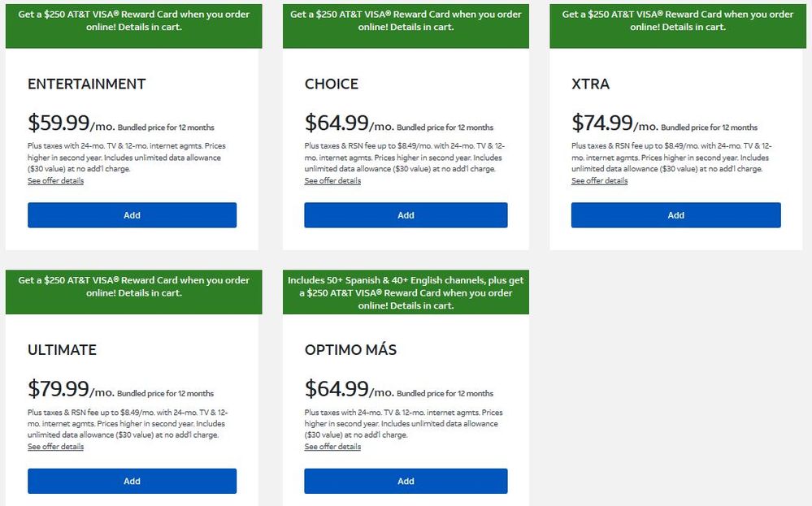Add the ENTERTAINMENT package
This screenshot has height=506, width=812.
point(132,215)
